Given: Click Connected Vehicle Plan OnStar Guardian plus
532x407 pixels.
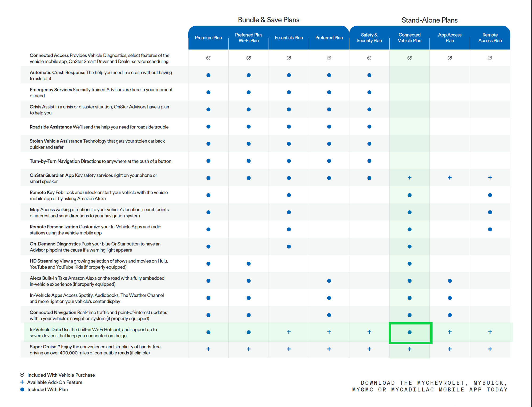Looking at the screenshot, I should point(410,178).
